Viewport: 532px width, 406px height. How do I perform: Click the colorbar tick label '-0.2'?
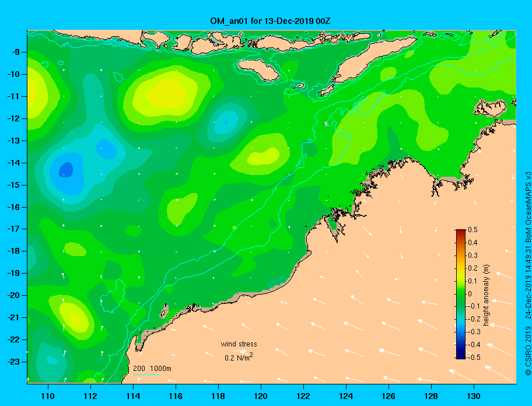[x=474, y=319]
